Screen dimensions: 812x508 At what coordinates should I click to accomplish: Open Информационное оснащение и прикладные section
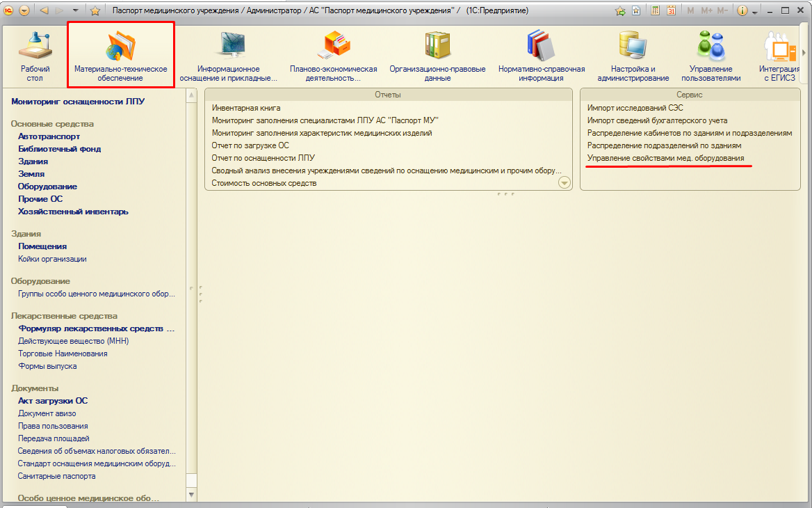click(x=228, y=54)
